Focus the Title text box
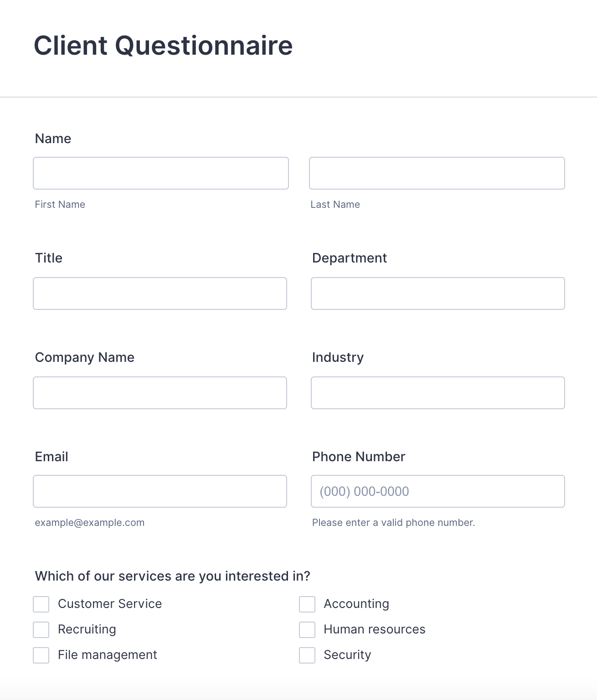The height and width of the screenshot is (700, 597). (x=160, y=293)
